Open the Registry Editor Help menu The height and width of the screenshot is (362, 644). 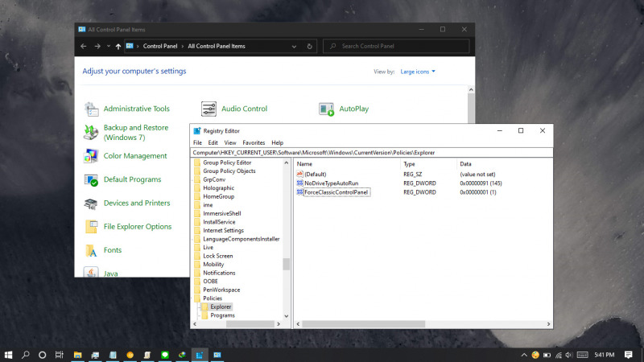pyautogui.click(x=277, y=143)
